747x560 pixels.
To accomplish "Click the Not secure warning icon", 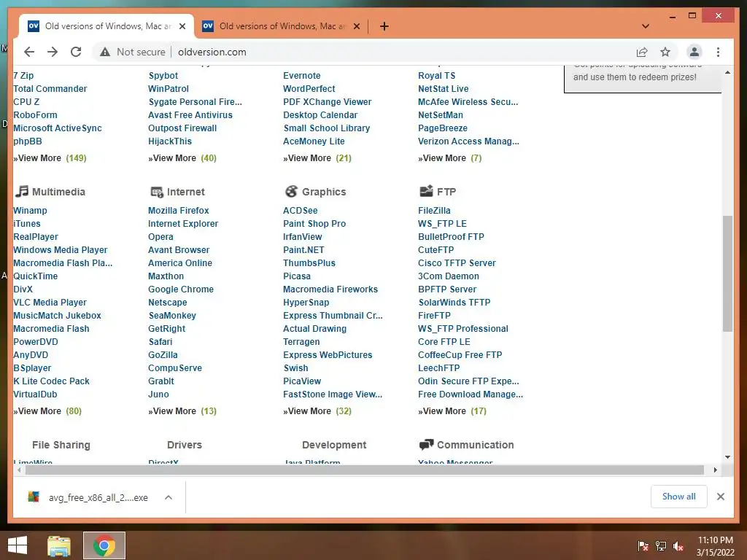I will [105, 52].
